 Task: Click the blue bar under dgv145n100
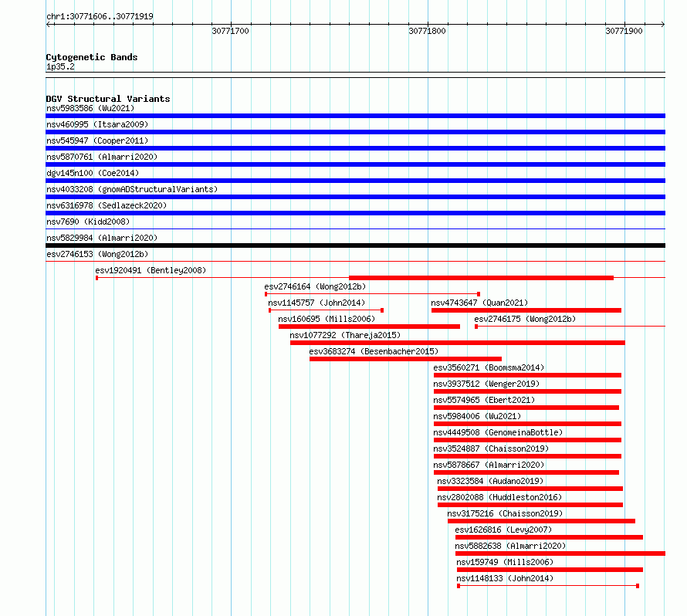tap(355, 181)
